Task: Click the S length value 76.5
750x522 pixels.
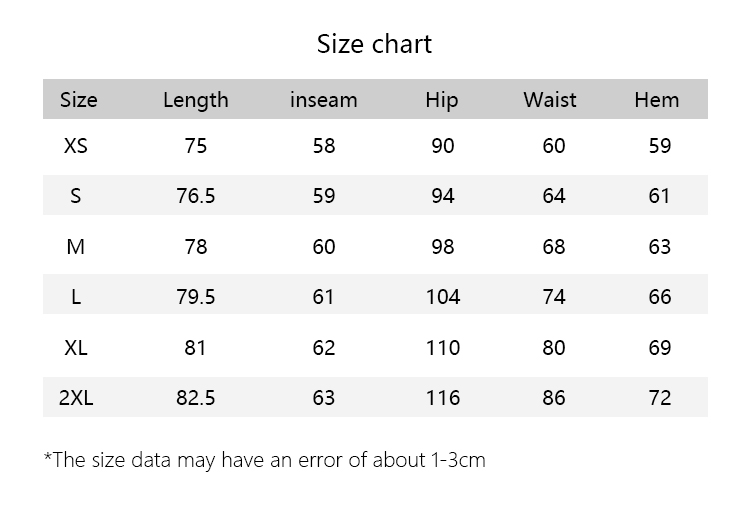Action: [x=196, y=196]
